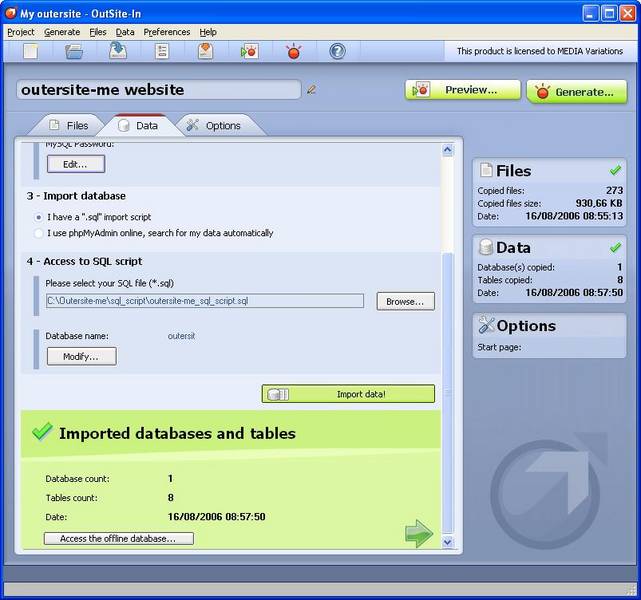Click 'This product is licensed to MEDIA Variations' text
Viewport: 641px width, 600px height.
click(x=540, y=51)
